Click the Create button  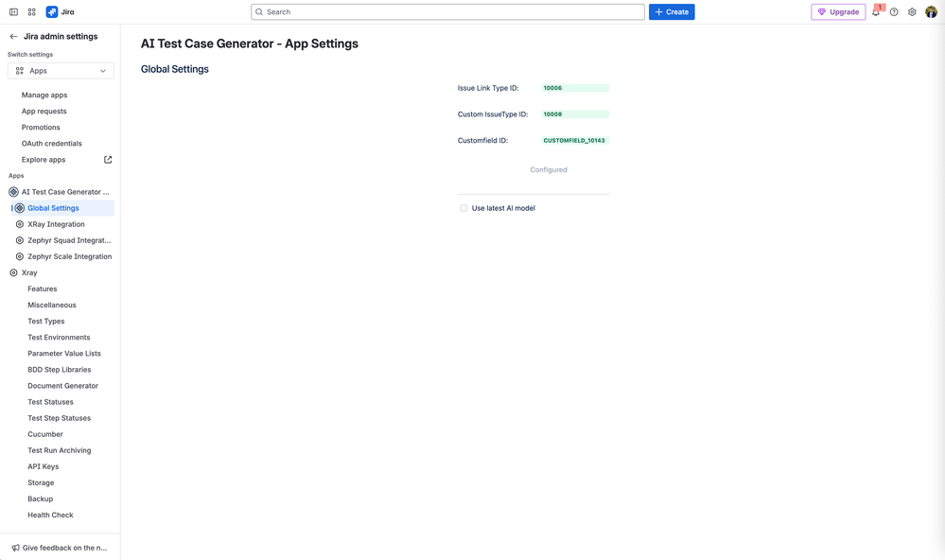pos(672,12)
